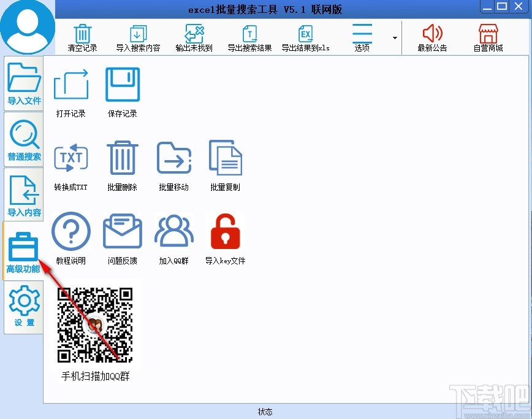The width and height of the screenshot is (532, 419).
Task: Select the 高级功能 sidebar tab
Action: [23, 252]
